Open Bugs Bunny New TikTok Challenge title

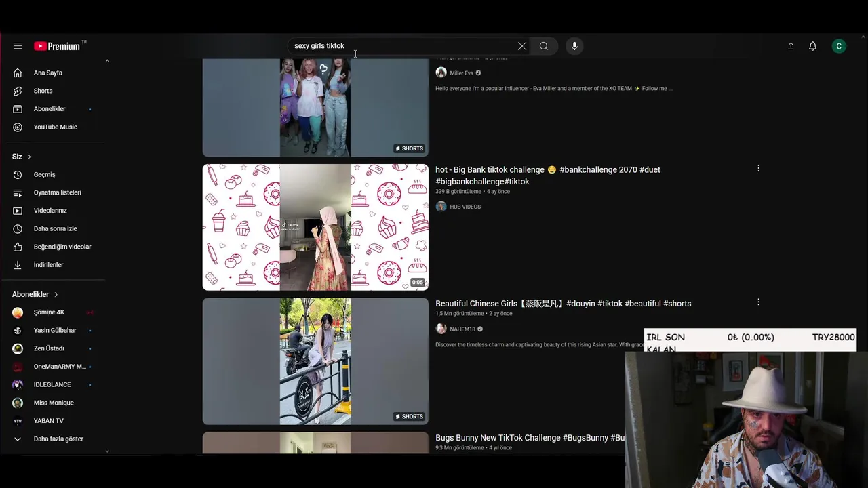(x=530, y=438)
